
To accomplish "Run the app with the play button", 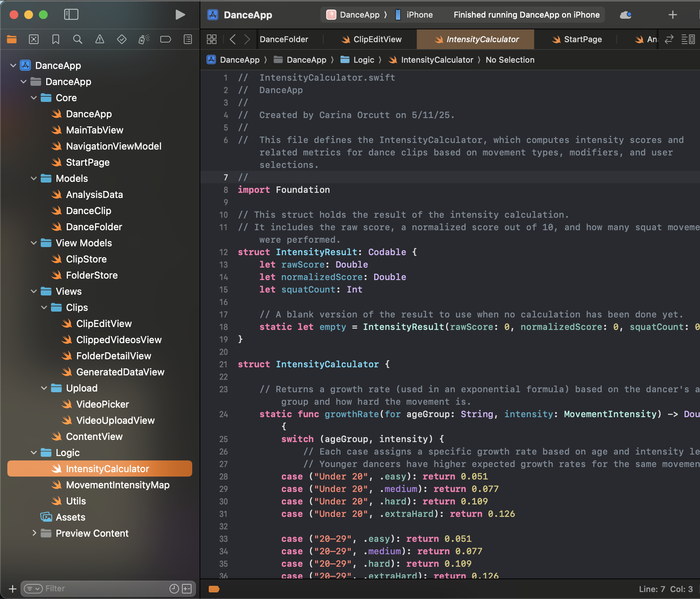I will (x=180, y=15).
